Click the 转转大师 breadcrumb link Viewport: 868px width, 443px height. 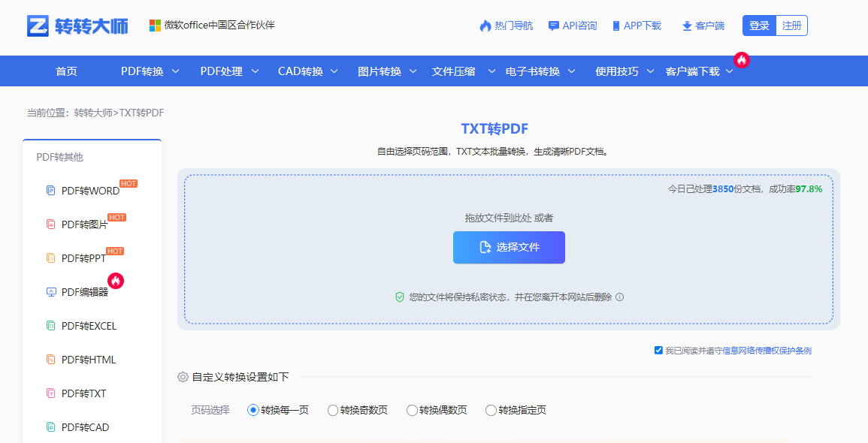(93, 113)
